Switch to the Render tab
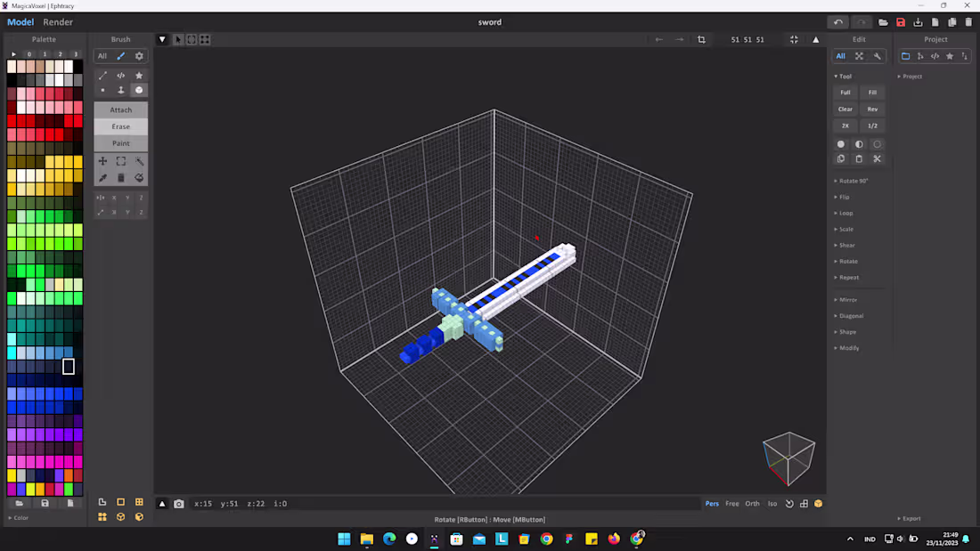 tap(58, 22)
